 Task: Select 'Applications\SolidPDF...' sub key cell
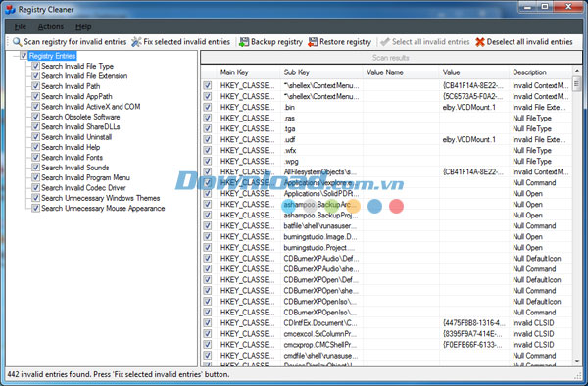(321, 194)
